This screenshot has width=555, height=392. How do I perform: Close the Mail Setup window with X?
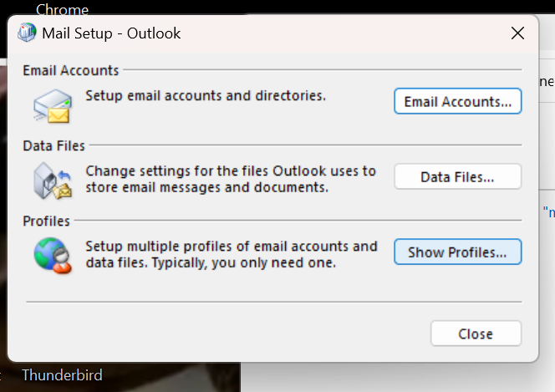tap(517, 34)
